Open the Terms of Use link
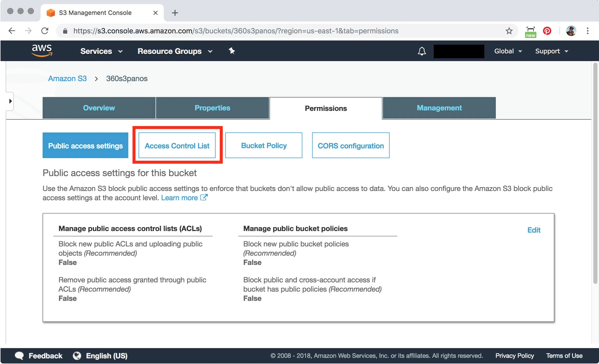 click(x=564, y=356)
